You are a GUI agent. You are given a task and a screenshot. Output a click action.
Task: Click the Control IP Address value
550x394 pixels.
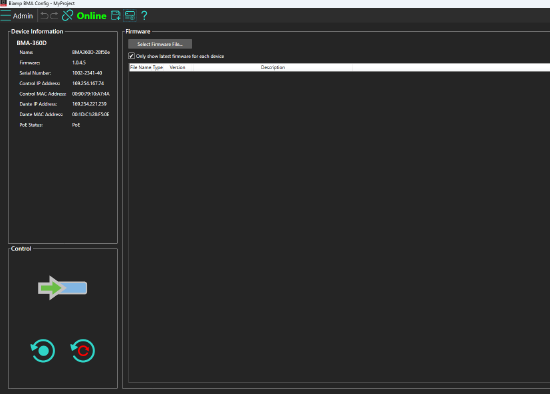pos(88,83)
